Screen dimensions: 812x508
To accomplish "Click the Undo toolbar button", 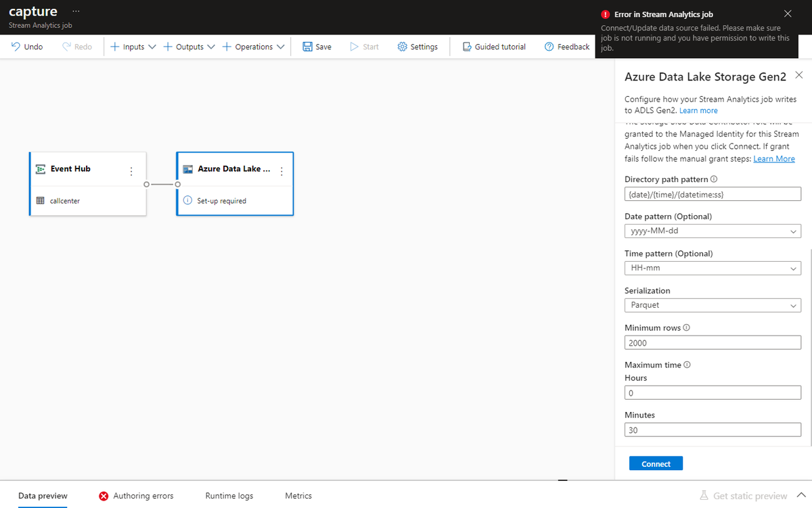I will coord(27,47).
